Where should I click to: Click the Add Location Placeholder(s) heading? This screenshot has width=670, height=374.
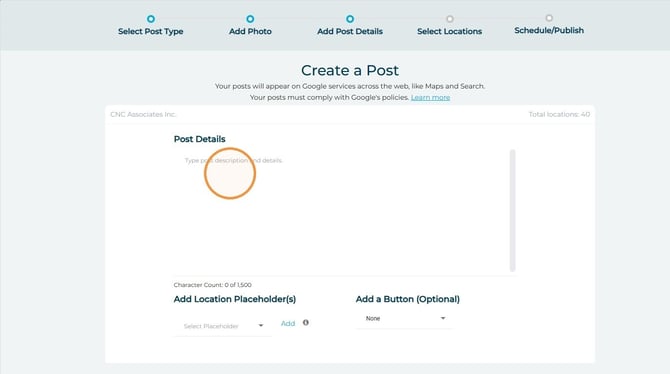(x=235, y=299)
